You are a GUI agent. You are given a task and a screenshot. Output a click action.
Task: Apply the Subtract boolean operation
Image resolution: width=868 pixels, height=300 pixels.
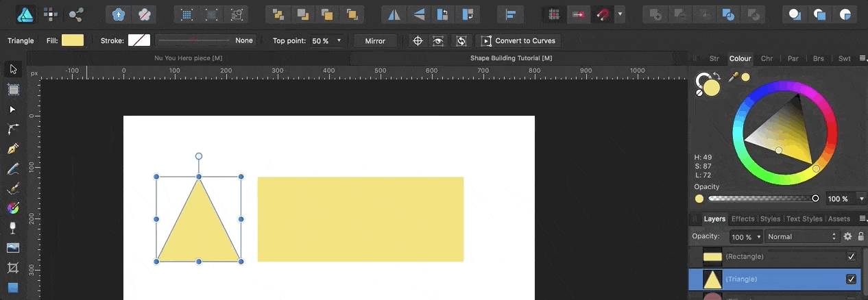pyautogui.click(x=681, y=14)
